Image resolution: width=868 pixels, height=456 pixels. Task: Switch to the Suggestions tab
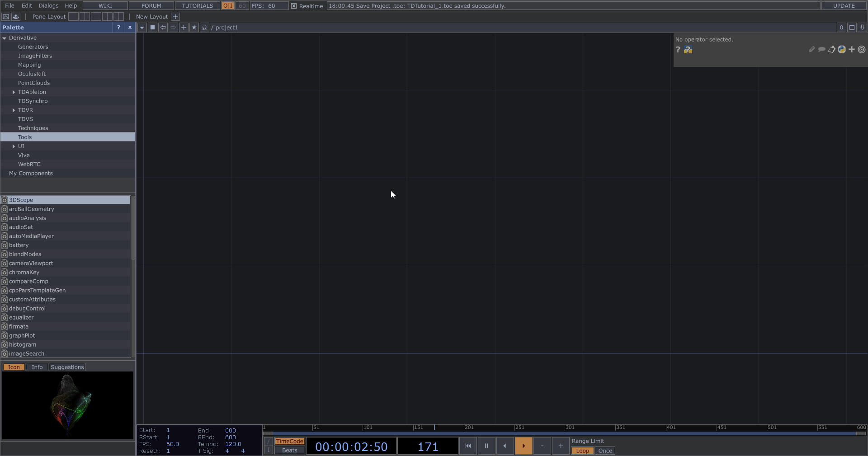(x=67, y=367)
